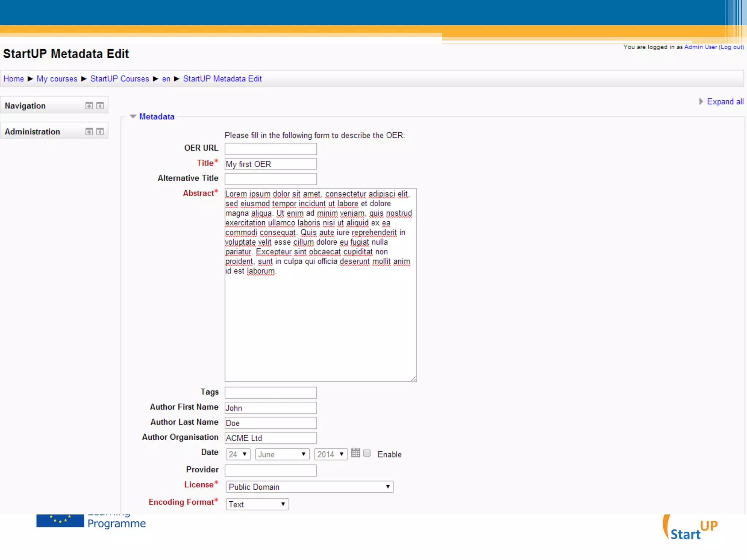Click the Log out link
The height and width of the screenshot is (560, 747).
click(731, 47)
